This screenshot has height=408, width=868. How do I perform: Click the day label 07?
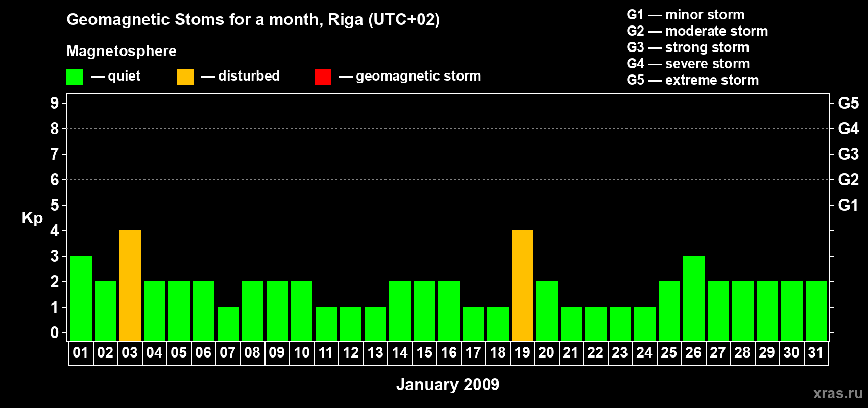pos(228,352)
